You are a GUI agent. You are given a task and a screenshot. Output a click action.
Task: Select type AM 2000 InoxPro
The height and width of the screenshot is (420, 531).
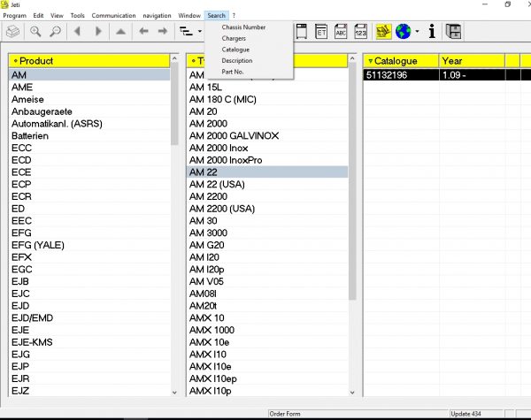267,160
